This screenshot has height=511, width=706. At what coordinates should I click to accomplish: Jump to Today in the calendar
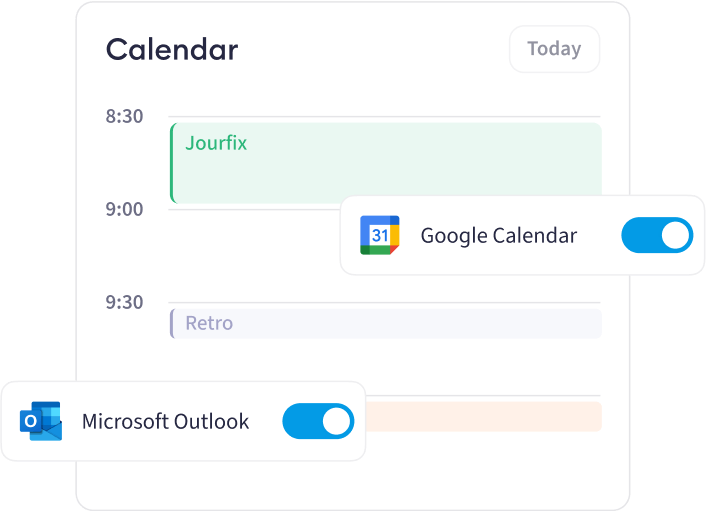(x=554, y=49)
